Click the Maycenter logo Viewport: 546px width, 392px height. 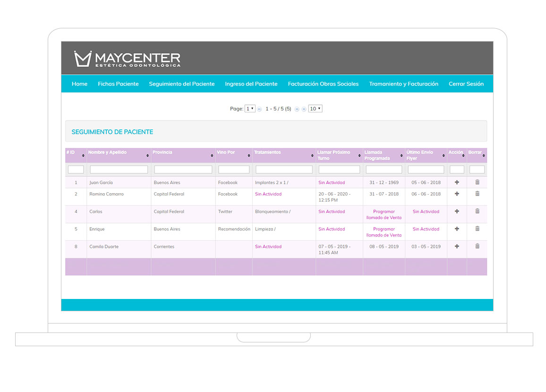tap(128, 59)
